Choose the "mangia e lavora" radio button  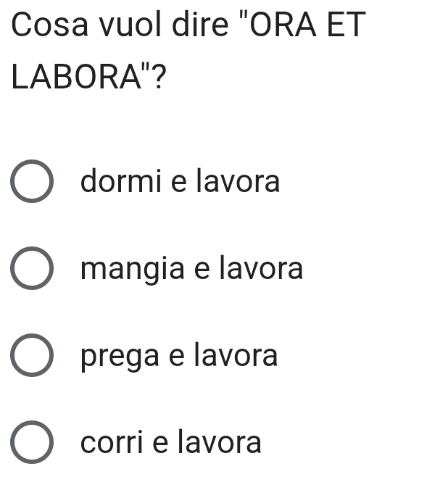point(32,269)
